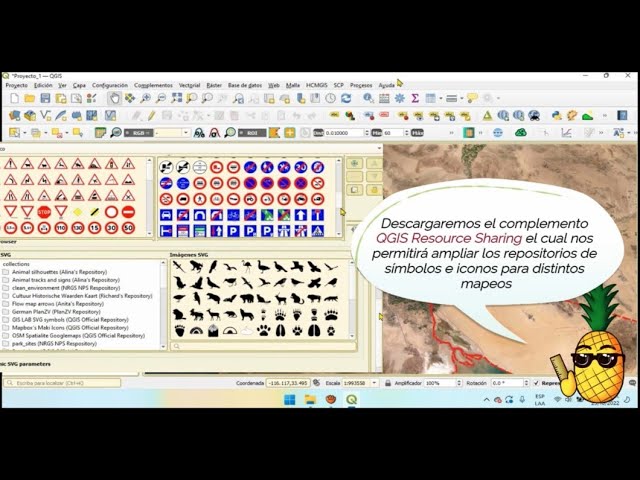This screenshot has height=480, width=640.
Task: Save the project via floppy disk icon
Action: point(45,98)
